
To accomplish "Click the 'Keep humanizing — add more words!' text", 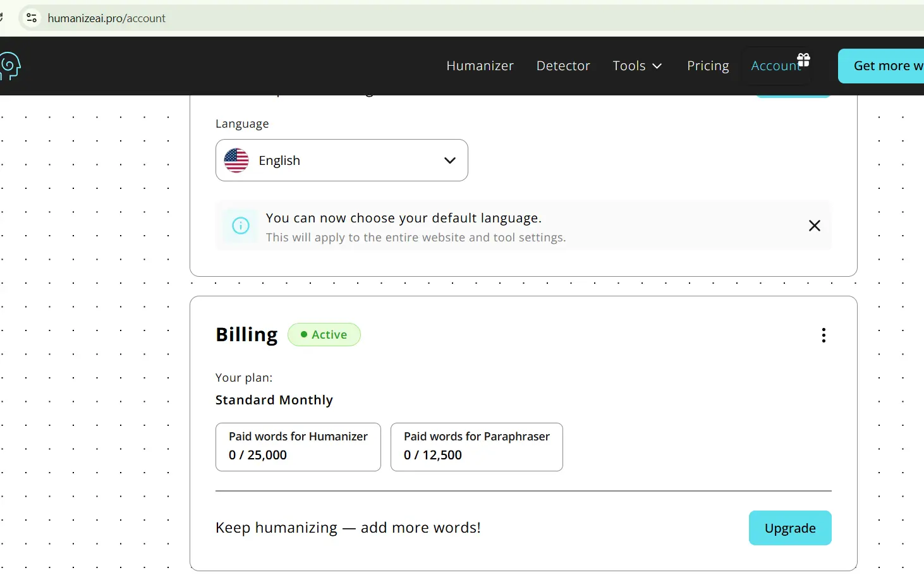I will click(x=348, y=528).
